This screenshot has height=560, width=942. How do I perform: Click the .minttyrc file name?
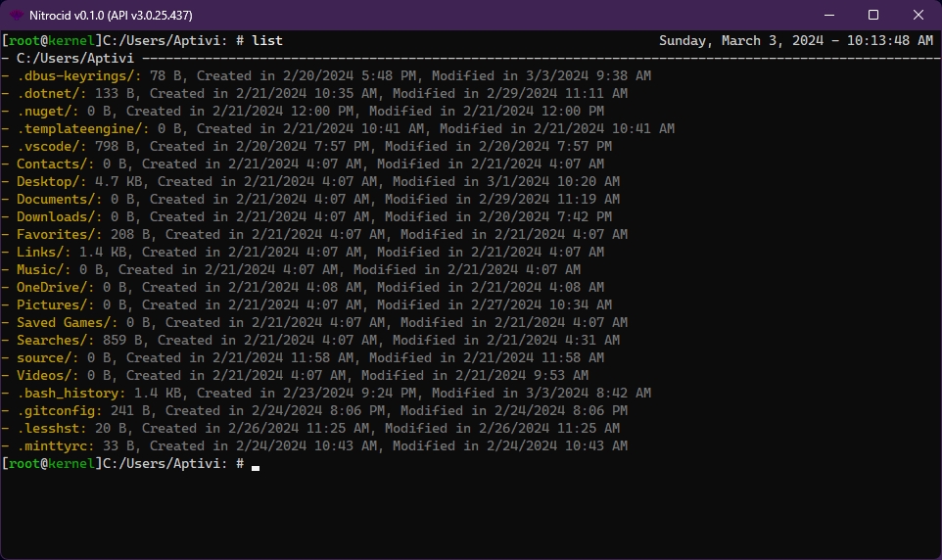pyautogui.click(x=55, y=446)
